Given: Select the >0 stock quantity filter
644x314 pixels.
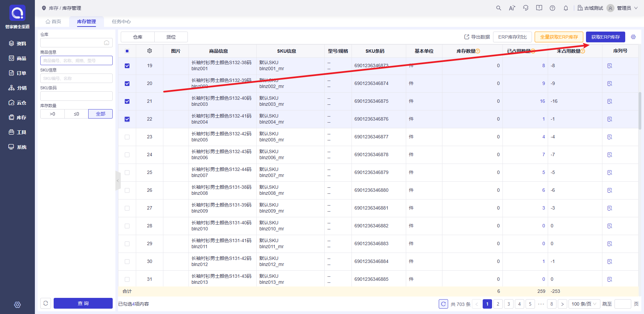Looking at the screenshot, I should (52, 114).
